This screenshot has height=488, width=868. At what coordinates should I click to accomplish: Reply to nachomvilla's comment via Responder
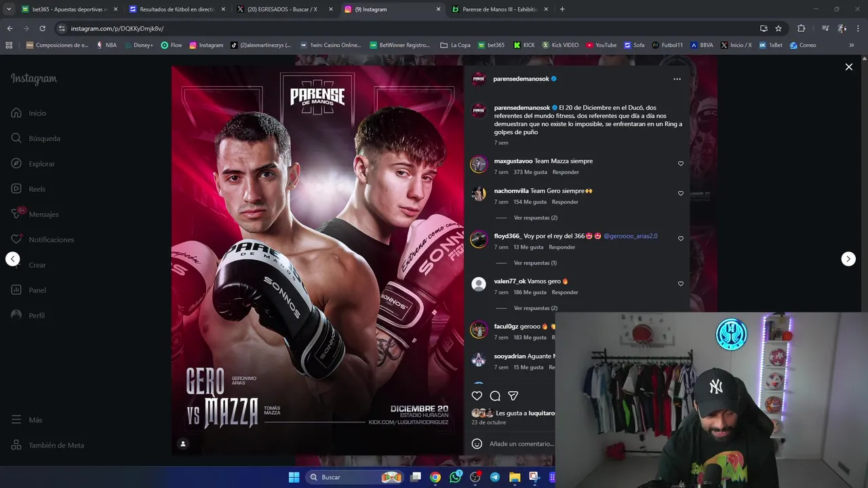(x=565, y=202)
